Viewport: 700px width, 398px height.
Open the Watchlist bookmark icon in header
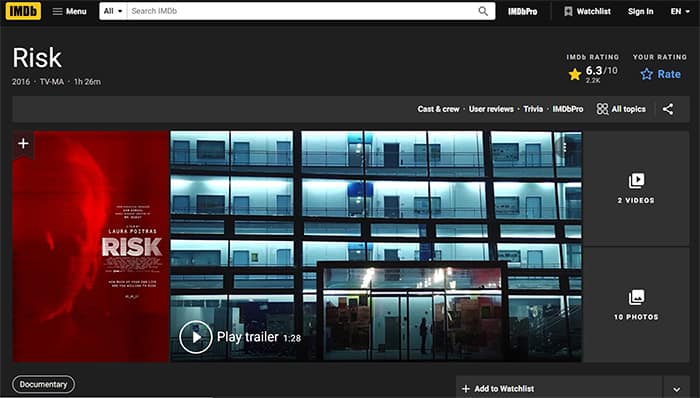pos(568,11)
